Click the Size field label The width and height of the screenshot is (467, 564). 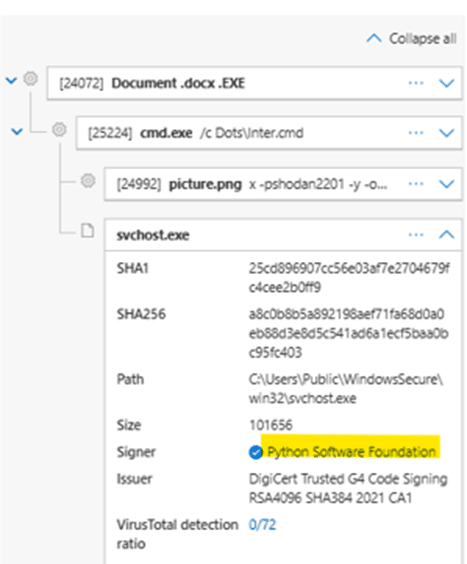[x=129, y=425]
